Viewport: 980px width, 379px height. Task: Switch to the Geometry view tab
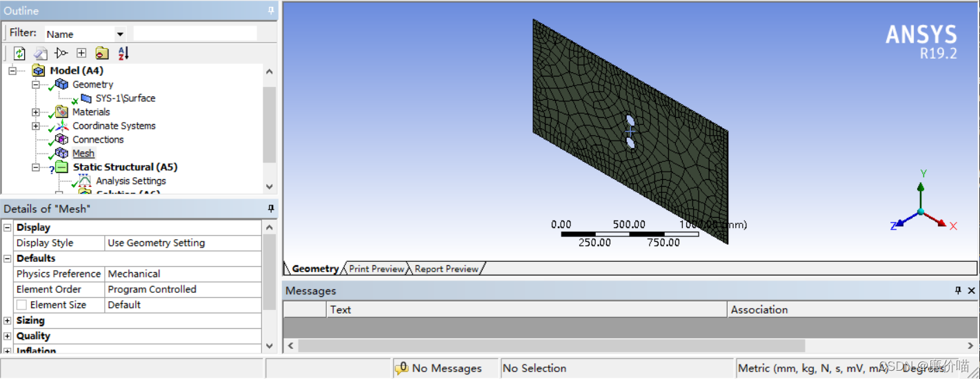point(314,269)
